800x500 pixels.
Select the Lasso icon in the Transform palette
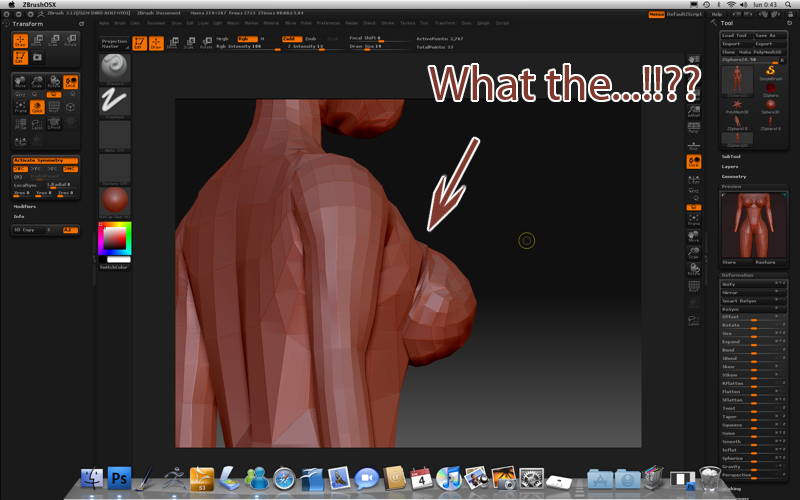37,124
